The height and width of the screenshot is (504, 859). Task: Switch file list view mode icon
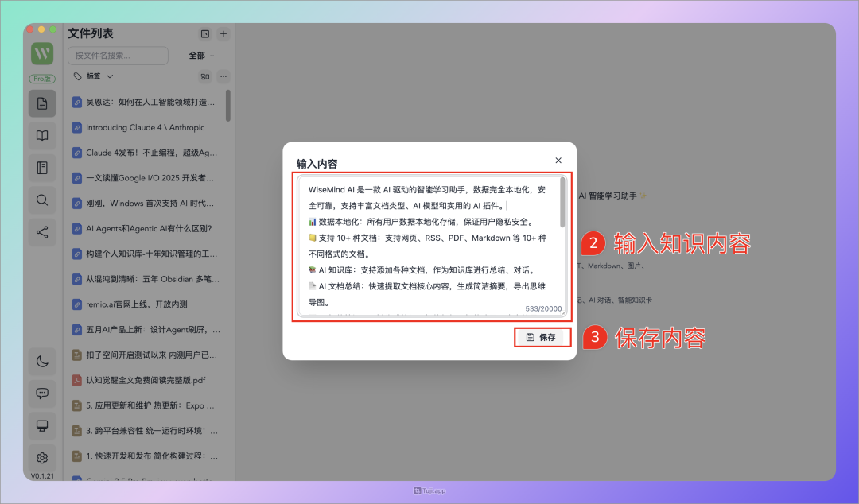205,76
